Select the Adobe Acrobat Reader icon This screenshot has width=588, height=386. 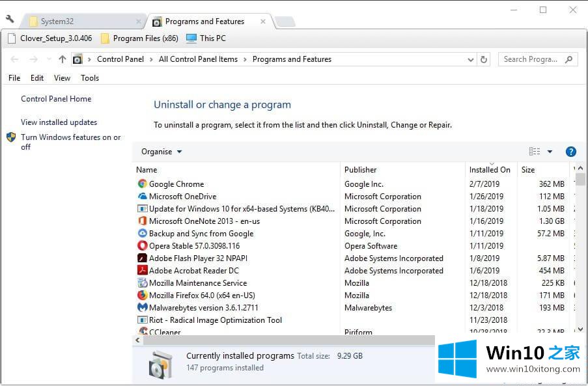coord(142,270)
